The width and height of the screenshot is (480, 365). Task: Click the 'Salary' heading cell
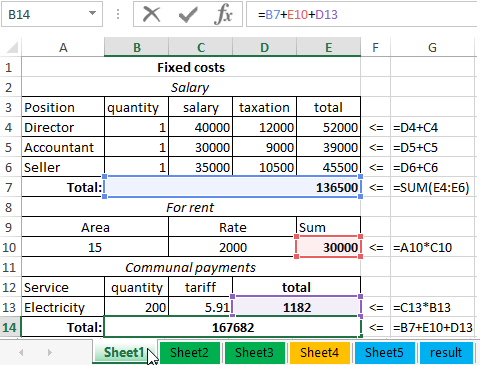[191, 87]
